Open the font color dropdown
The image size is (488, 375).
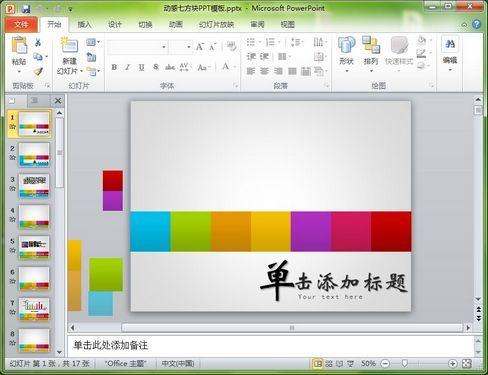point(235,67)
